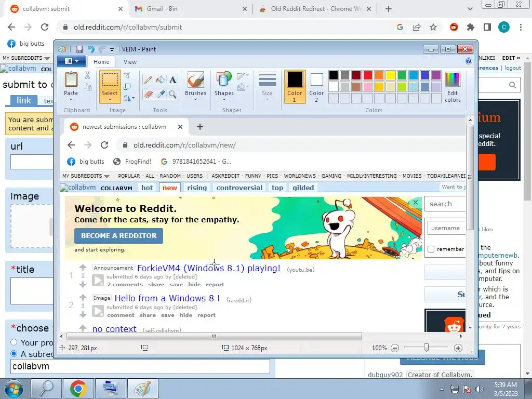532x399 pixels.
Task: Open the Edit colors dialog
Action: click(453, 87)
